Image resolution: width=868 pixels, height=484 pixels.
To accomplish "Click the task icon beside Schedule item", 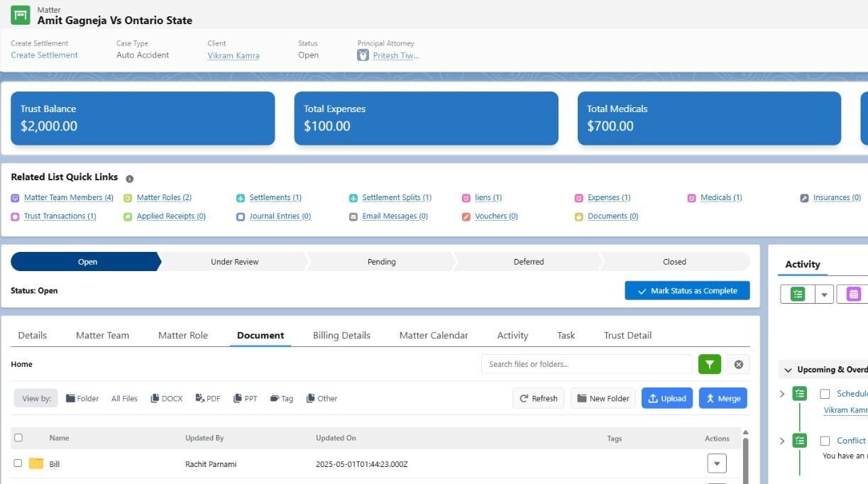I will (800, 393).
